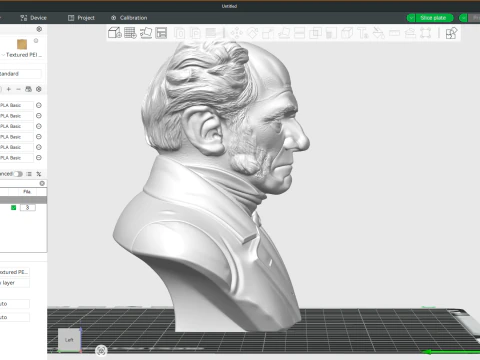Switch to the Project tab

81,18
